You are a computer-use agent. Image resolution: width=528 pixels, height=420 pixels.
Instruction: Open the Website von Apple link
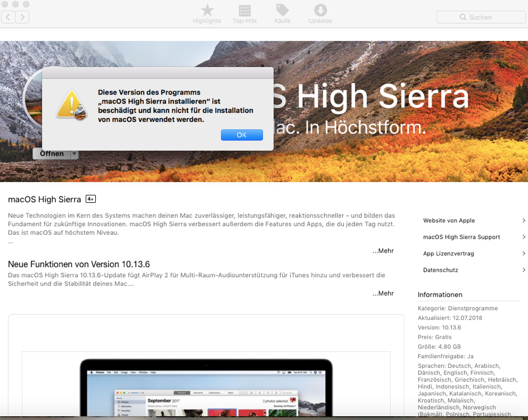pos(449,221)
